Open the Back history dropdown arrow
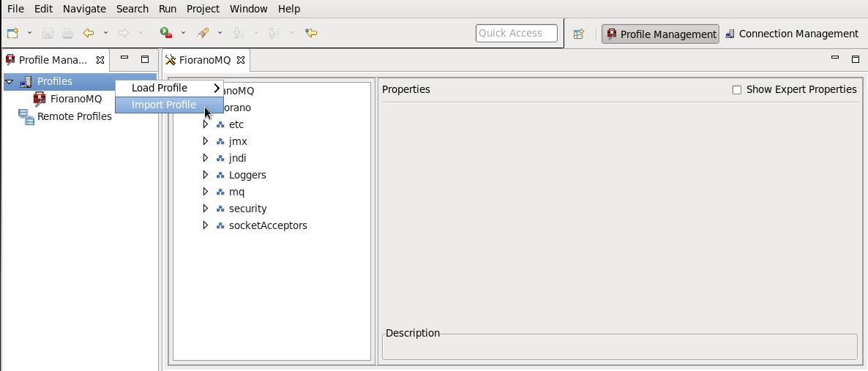 click(x=105, y=33)
